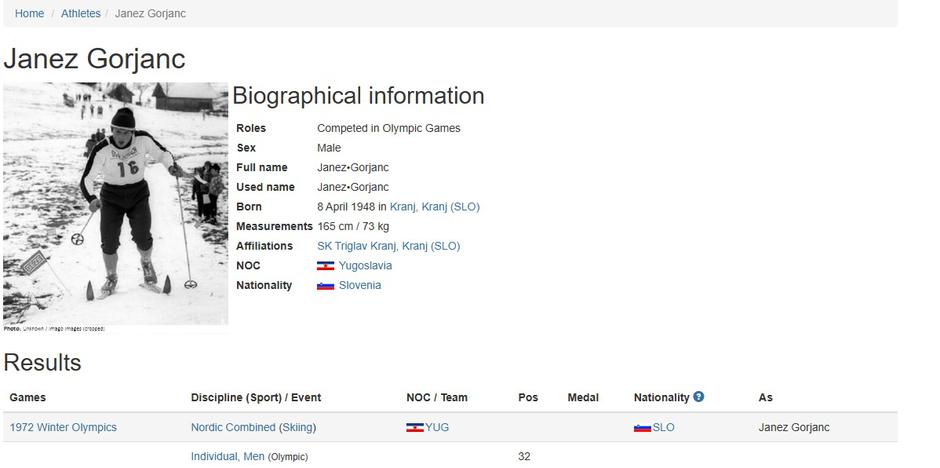940x468 pixels.
Task: Click the skier photo of Janez Gorjanc
Action: coord(116,204)
